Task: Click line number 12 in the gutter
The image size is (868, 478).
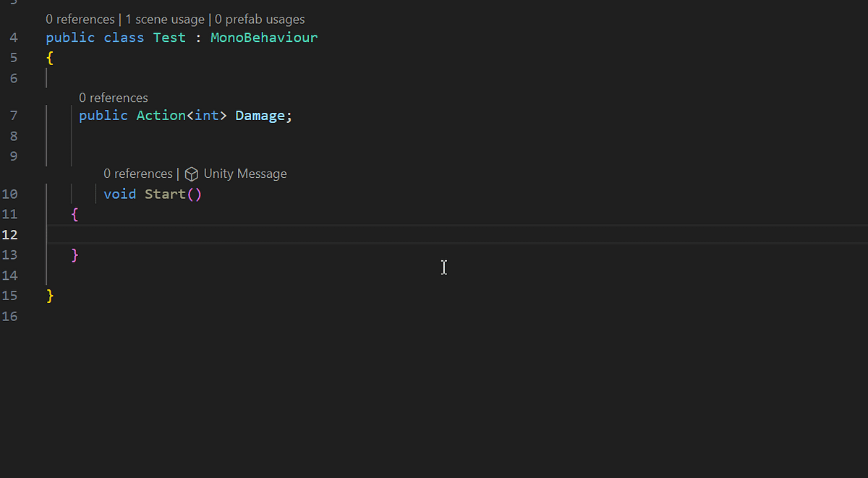Action: click(x=10, y=234)
